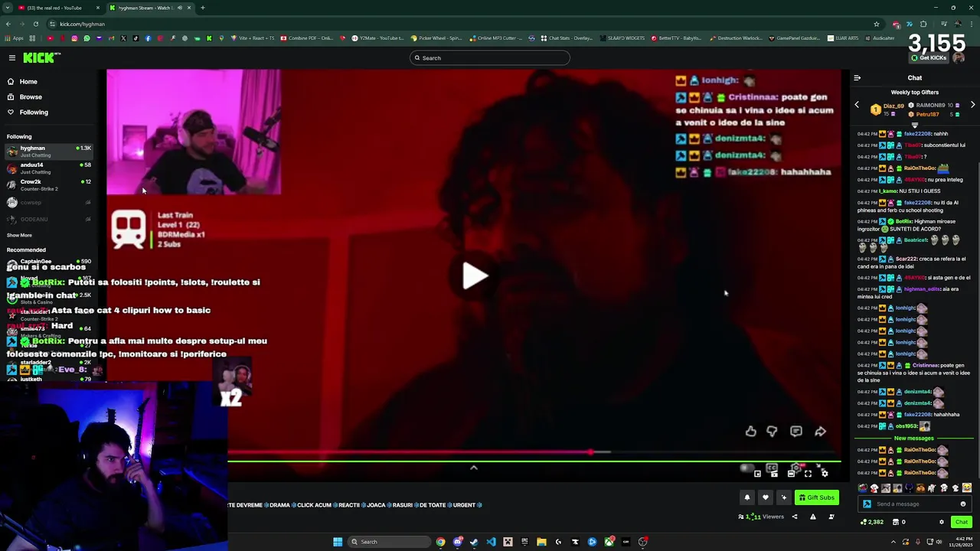Screen dimensions: 980x551
Task: Toggle theater mode in the player
Action: tap(791, 474)
